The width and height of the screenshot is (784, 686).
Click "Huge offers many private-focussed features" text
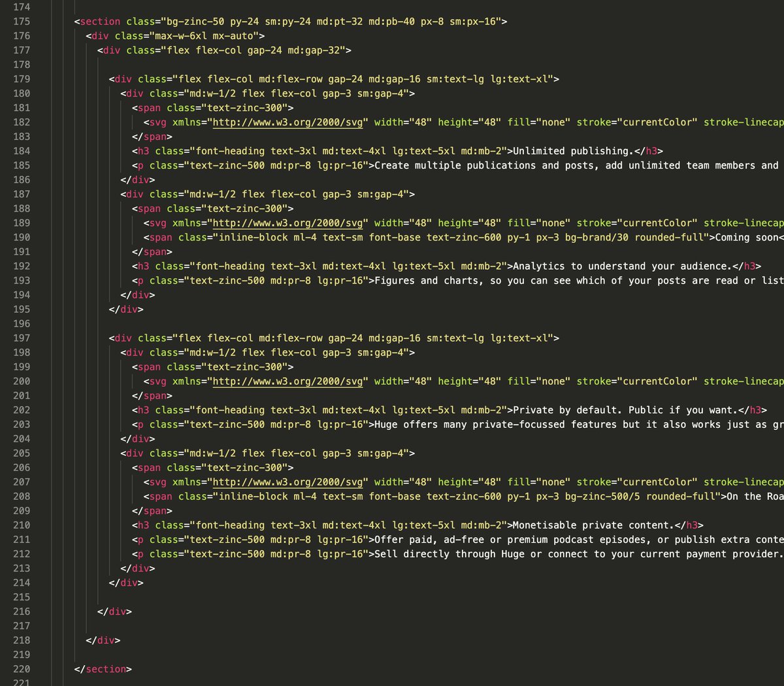(x=495, y=425)
